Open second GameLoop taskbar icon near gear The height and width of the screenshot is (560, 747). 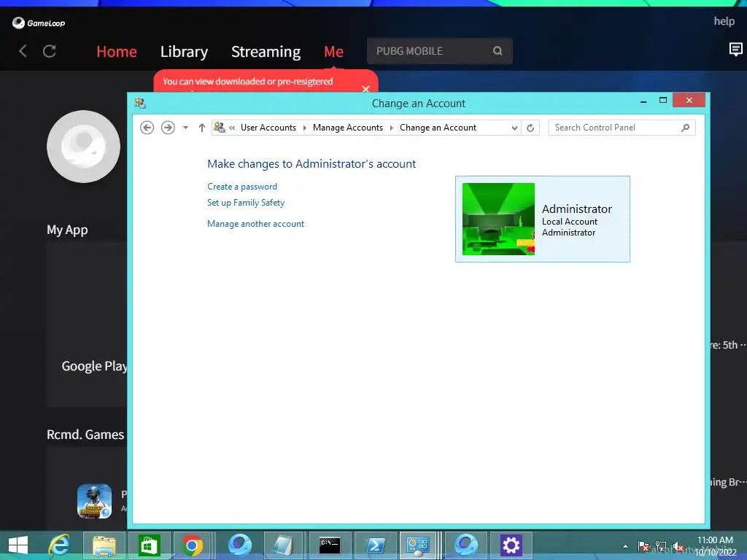[x=465, y=545]
